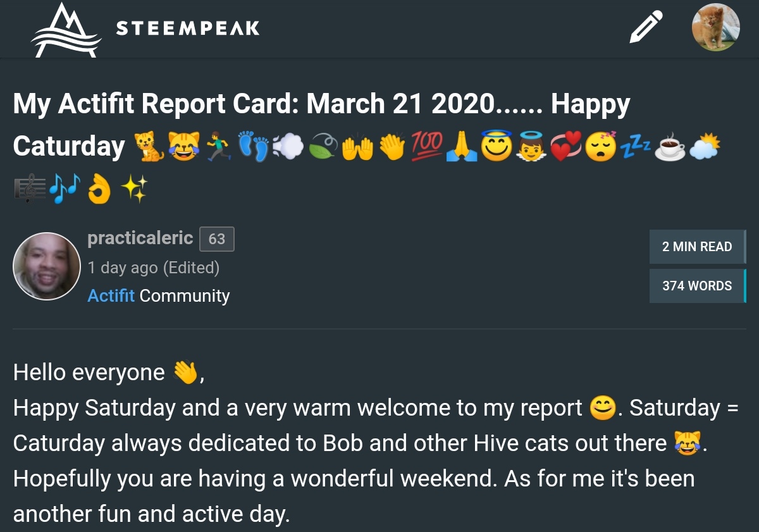759x532 pixels.
Task: Click the coffee cup emoji in title
Action: (x=669, y=149)
